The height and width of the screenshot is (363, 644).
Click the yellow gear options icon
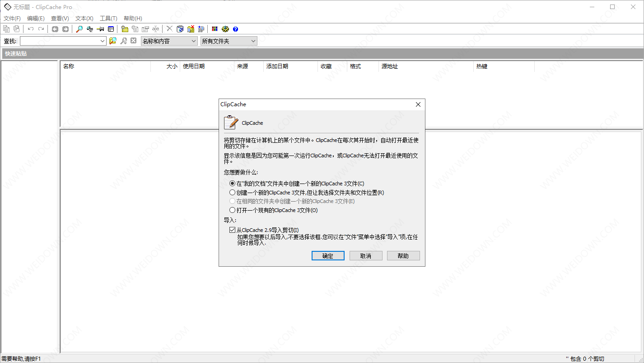(225, 29)
